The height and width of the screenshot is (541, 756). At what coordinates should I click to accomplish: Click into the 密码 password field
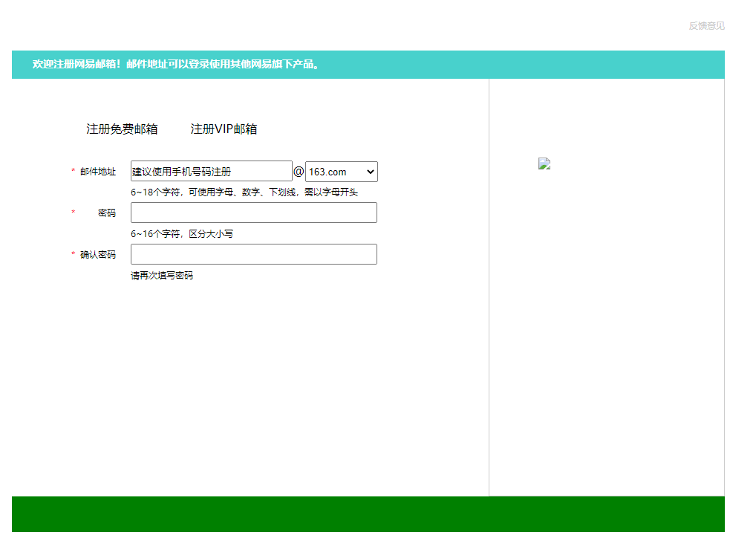point(253,213)
